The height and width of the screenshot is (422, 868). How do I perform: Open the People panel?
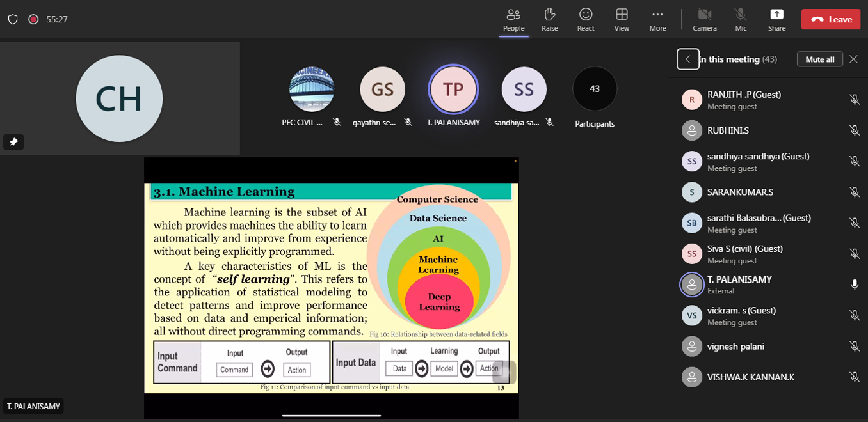point(513,19)
